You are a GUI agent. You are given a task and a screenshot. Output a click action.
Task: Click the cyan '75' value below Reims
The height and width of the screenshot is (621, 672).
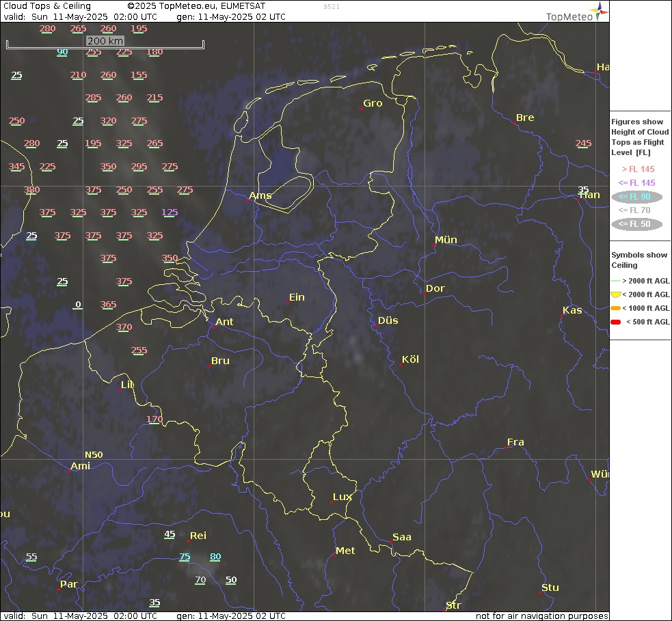tap(185, 557)
